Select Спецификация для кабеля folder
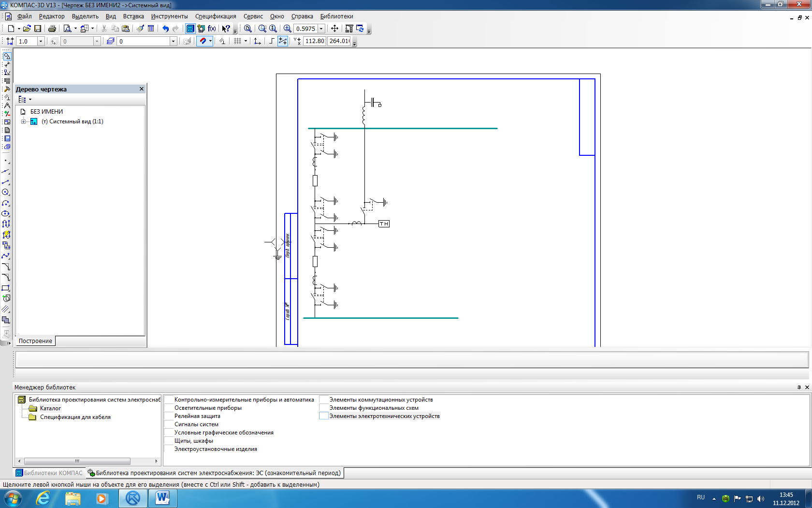 (75, 417)
